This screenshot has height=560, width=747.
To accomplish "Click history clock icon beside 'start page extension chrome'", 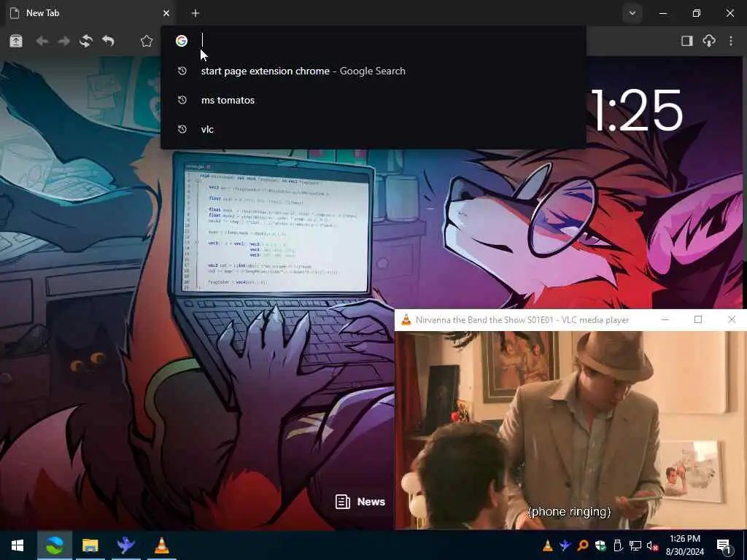I will [182, 71].
